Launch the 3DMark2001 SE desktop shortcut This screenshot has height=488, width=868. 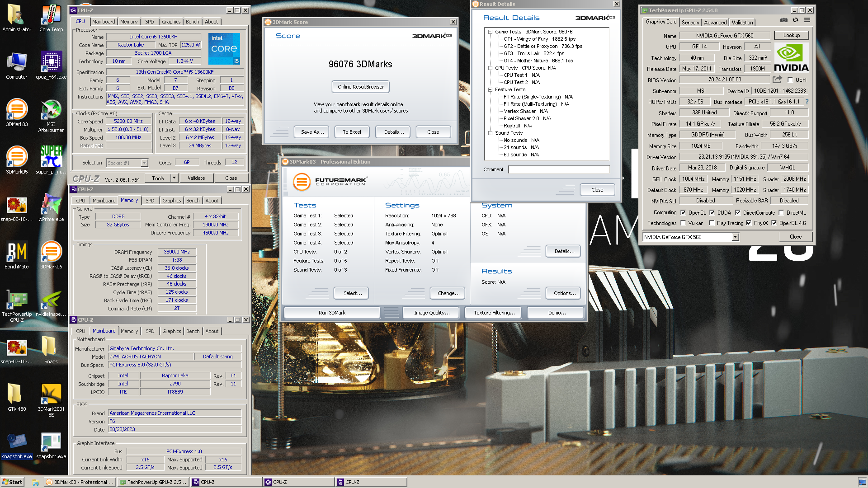(51, 400)
